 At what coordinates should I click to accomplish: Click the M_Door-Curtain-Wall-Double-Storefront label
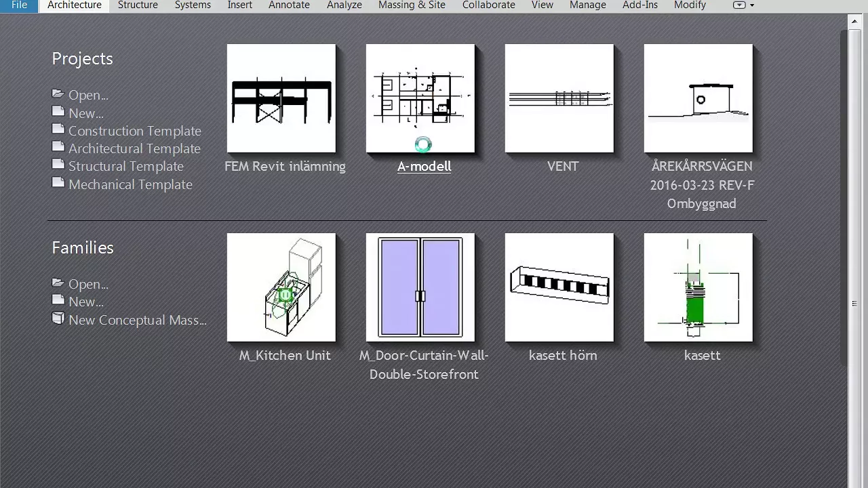(424, 365)
